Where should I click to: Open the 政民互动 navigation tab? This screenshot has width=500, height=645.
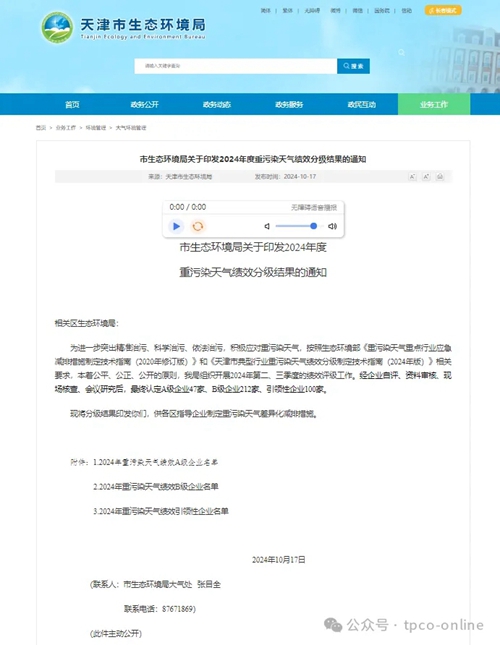[361, 104]
